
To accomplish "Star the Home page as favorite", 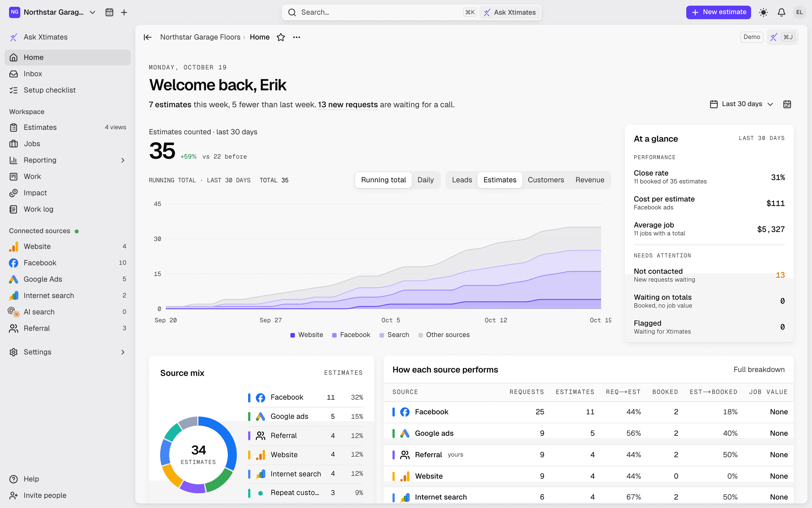I will (x=281, y=37).
